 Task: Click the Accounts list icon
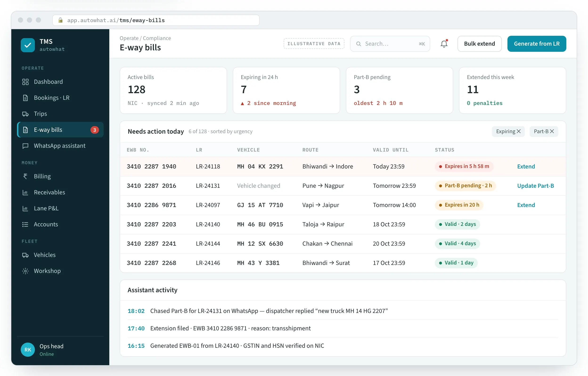click(x=25, y=224)
